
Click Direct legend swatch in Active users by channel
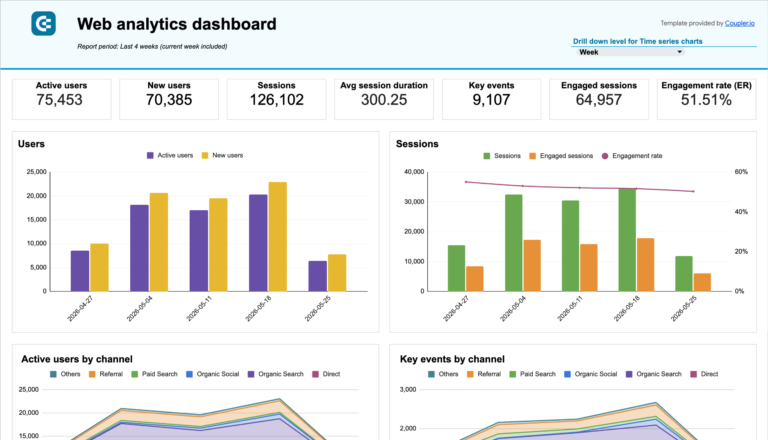click(x=315, y=374)
